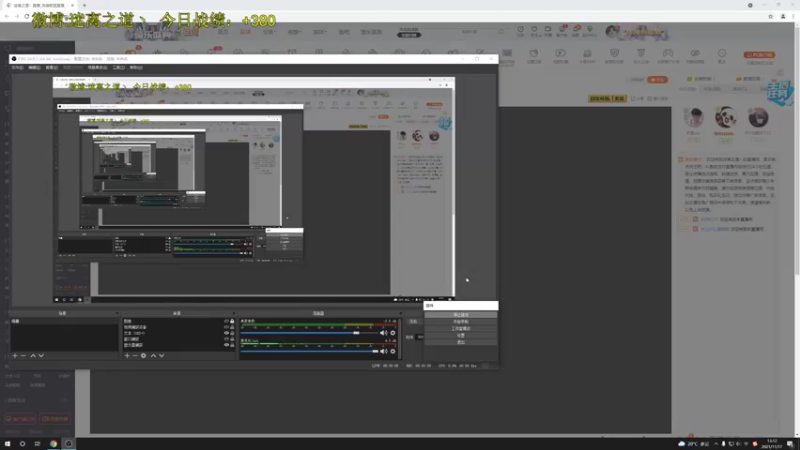Open desktop audio settings gear in mixer
The image size is (800, 450).
(x=393, y=333)
